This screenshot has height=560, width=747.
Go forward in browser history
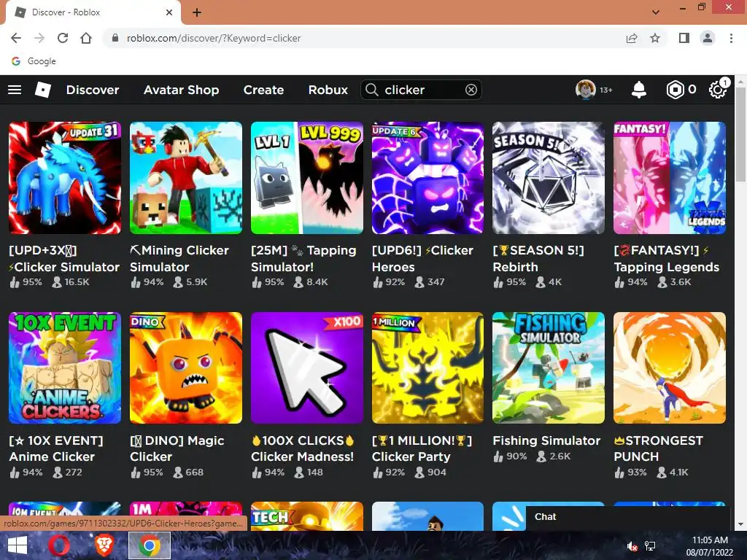coord(39,38)
